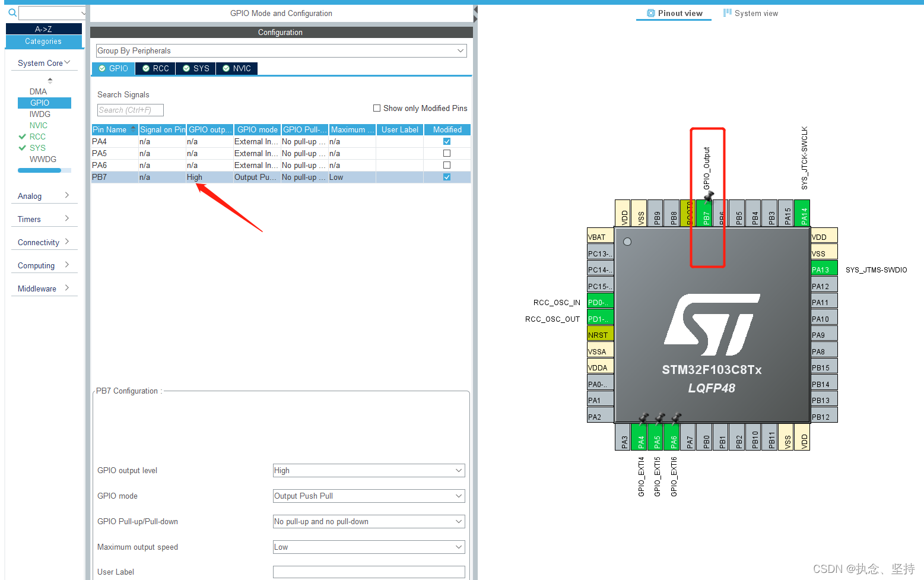Click the PB7 pin on chip

click(x=706, y=213)
